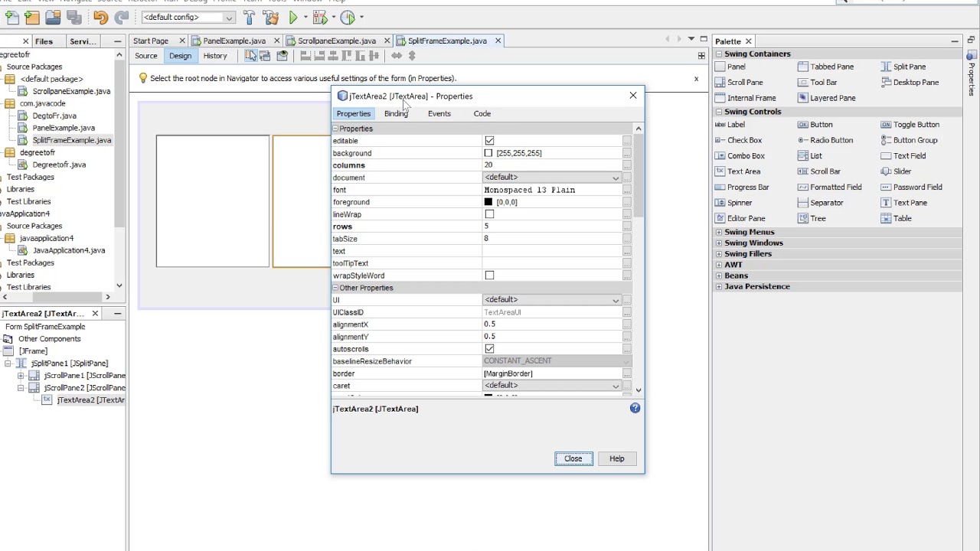Click the Save All toolbar icon
980x551 pixels.
pos(73,17)
